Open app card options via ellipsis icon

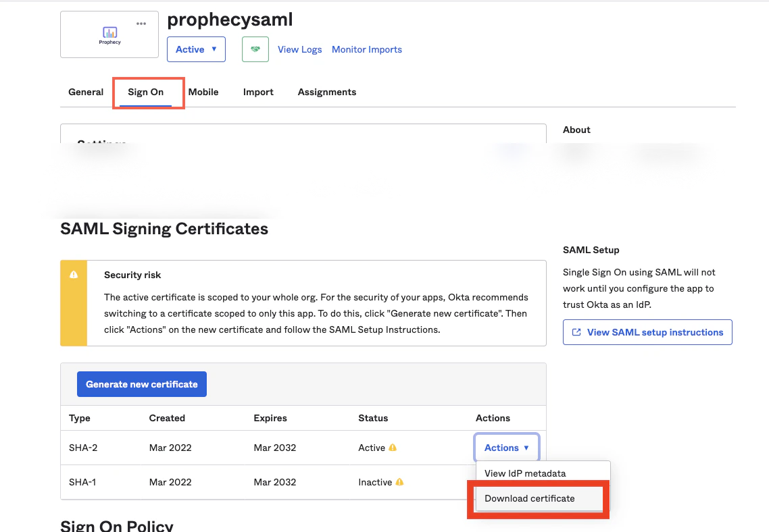pyautogui.click(x=141, y=22)
